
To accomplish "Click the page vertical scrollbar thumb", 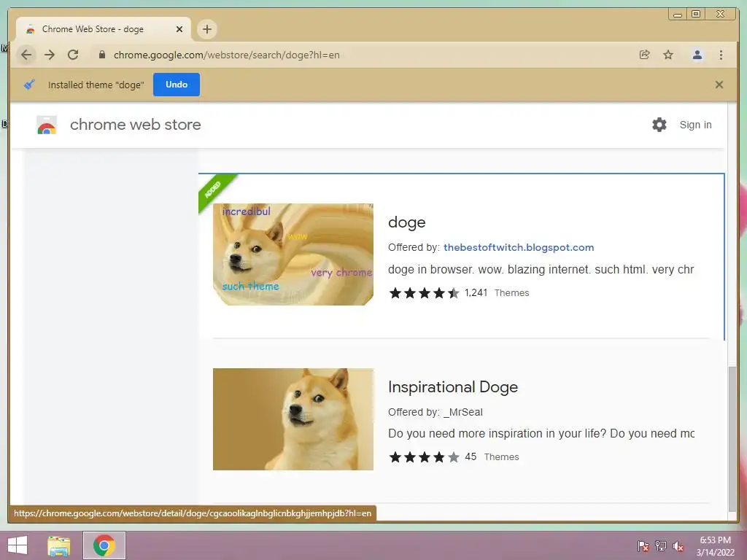I will tap(732, 438).
